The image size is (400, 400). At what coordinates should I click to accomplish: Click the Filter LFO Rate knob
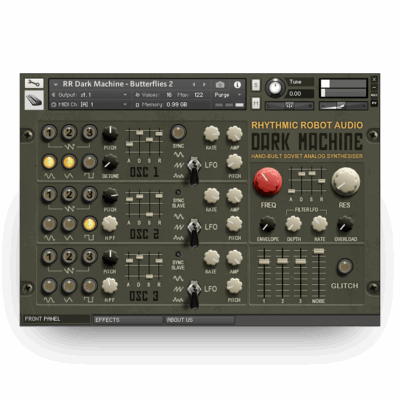coord(319,224)
